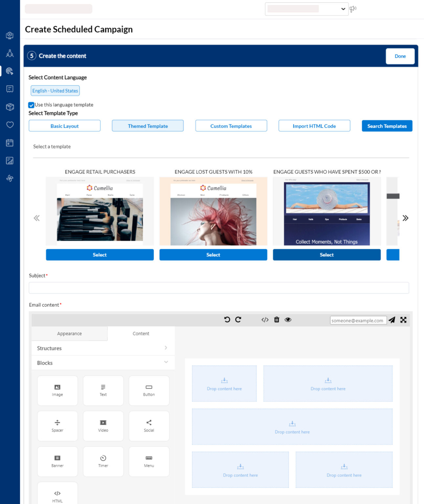Click the Subject input field

pyautogui.click(x=218, y=288)
